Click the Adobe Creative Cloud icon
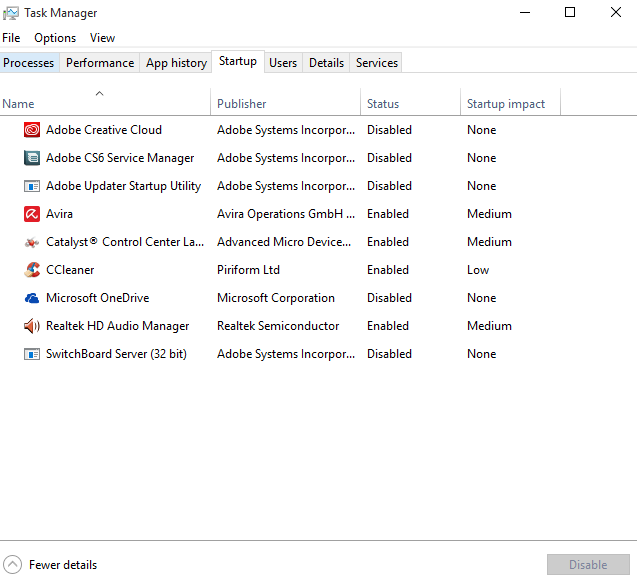637x585 pixels. 31,130
